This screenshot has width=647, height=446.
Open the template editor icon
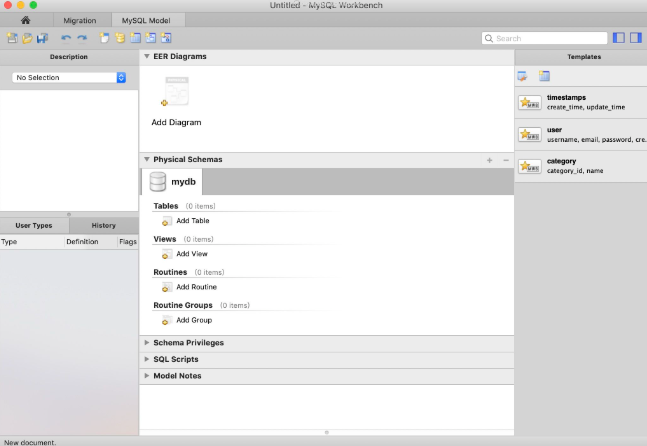pyautogui.click(x=522, y=76)
